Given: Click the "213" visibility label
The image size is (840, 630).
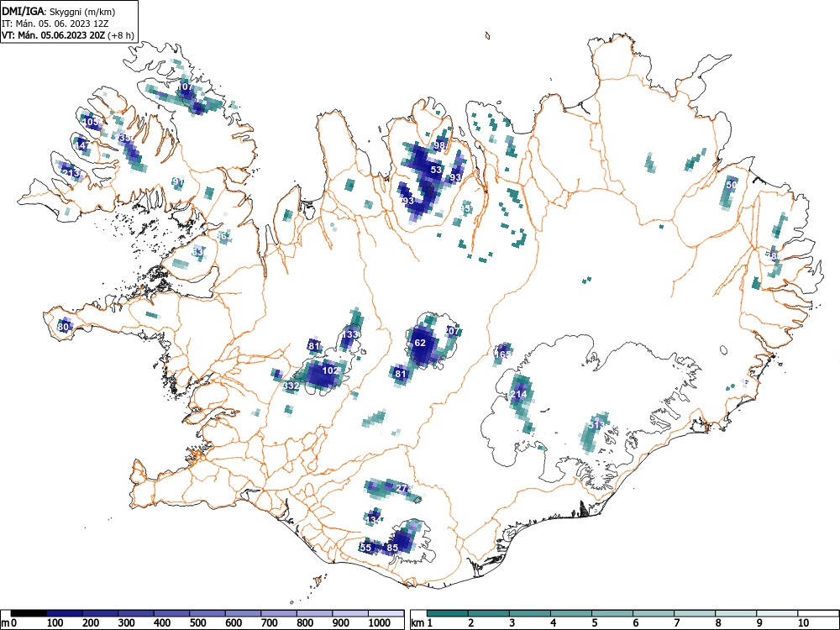Looking at the screenshot, I should click(71, 173).
